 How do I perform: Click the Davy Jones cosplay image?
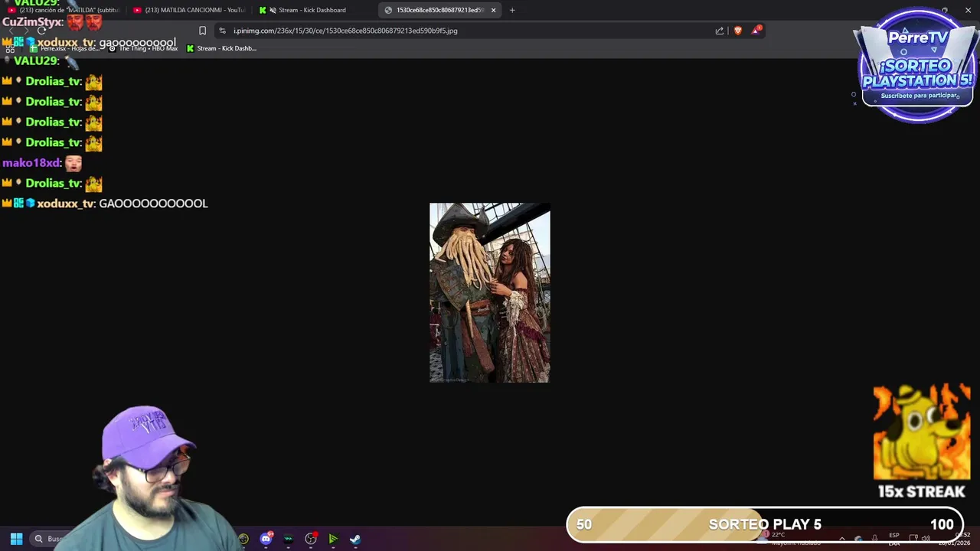click(489, 292)
